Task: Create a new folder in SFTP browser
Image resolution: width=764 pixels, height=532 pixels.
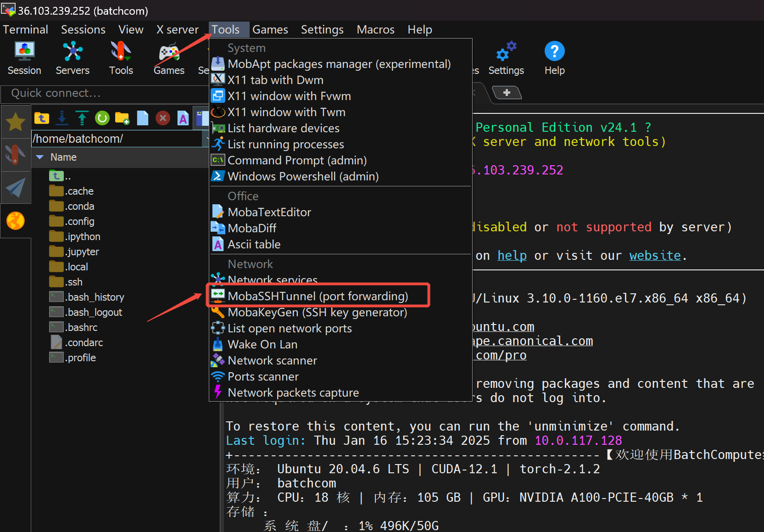Action: [122, 118]
